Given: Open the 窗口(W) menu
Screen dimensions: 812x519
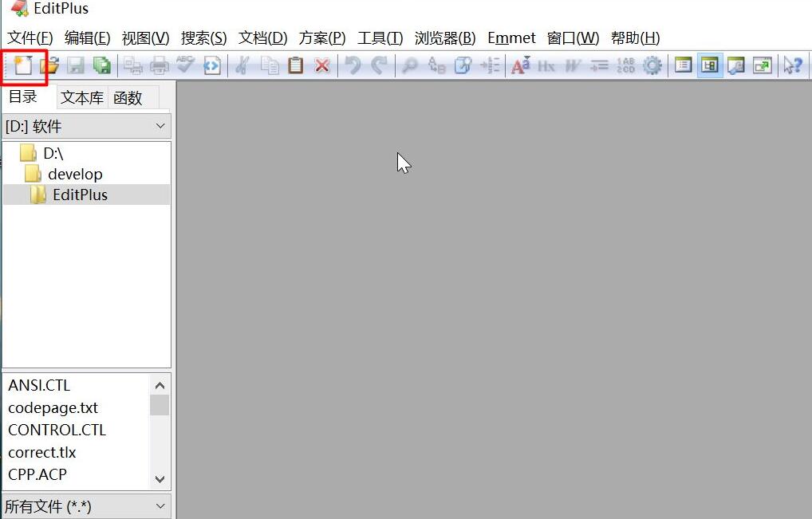Looking at the screenshot, I should pos(573,37).
